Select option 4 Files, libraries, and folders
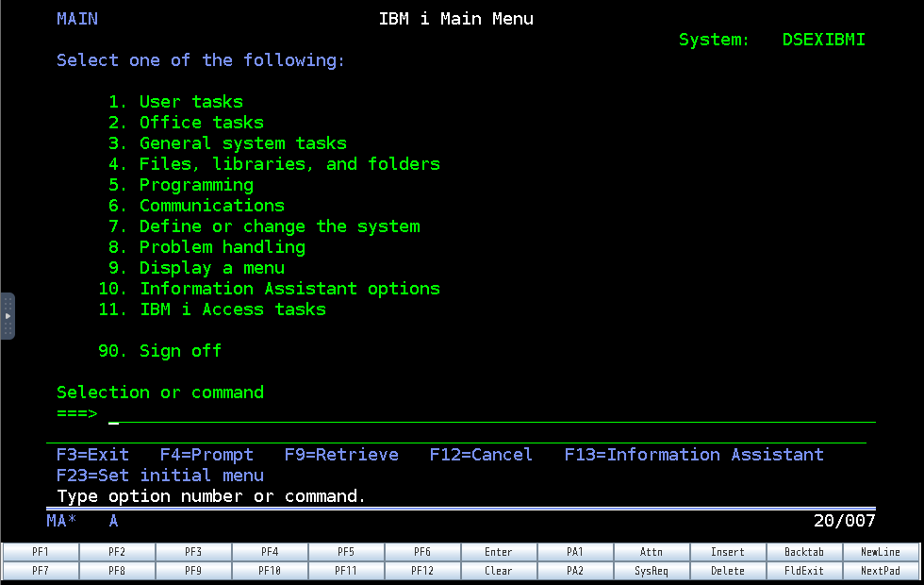Screen dimensions: 924x585 click(x=274, y=164)
